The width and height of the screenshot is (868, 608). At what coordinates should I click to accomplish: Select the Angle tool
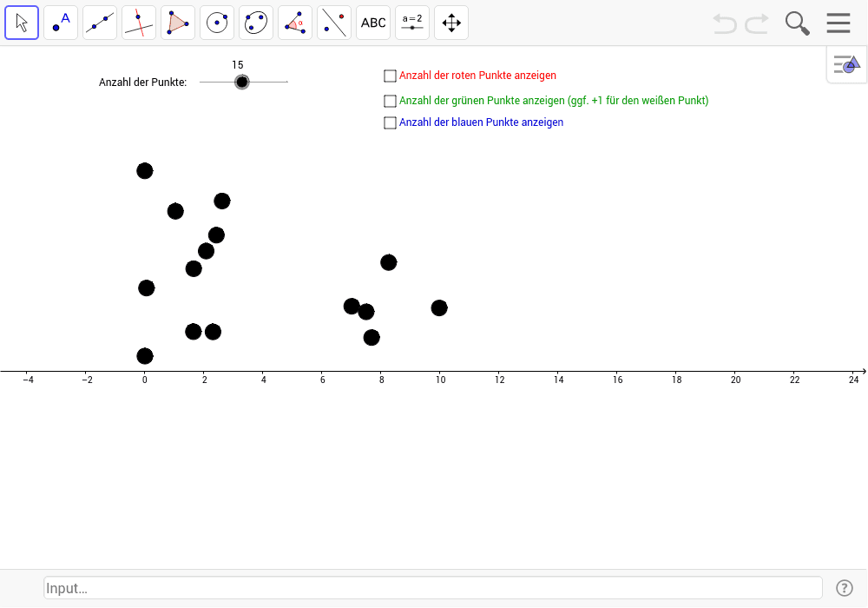tap(295, 23)
